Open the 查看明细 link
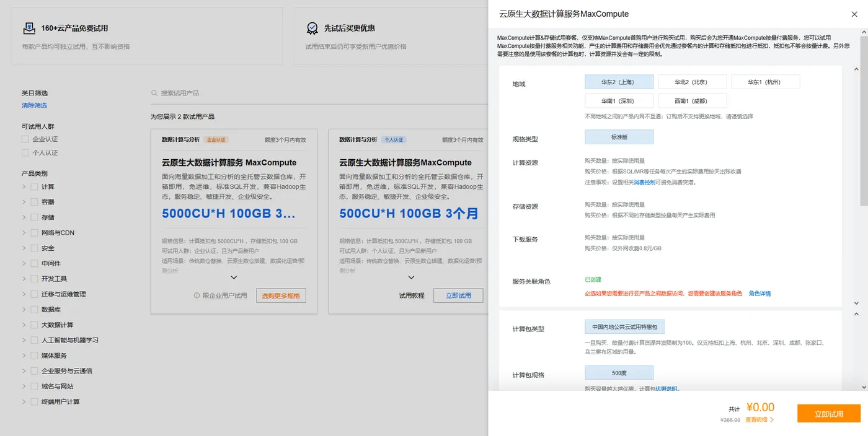Viewport: 868px width, 436px height. pos(756,420)
